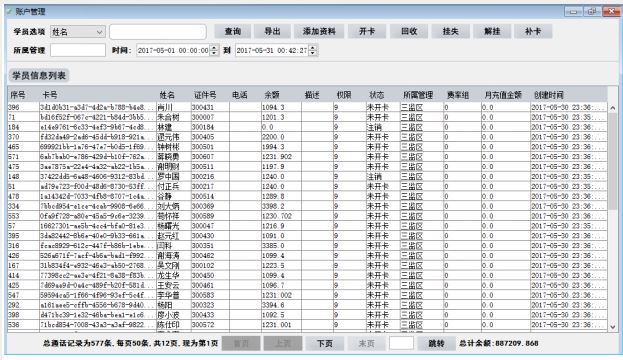Focus the page number input box
623x360 pixels.
[x=401, y=343]
